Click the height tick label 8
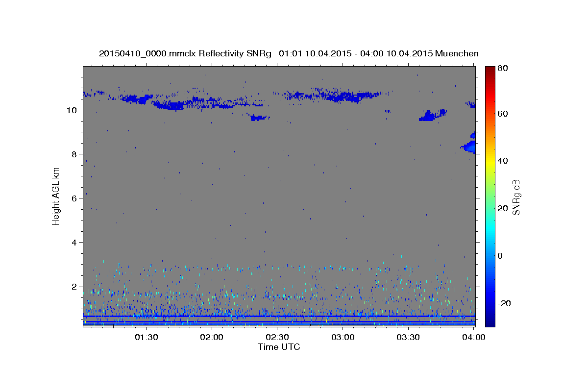This screenshot has height=392, width=588. pyautogui.click(x=73, y=154)
